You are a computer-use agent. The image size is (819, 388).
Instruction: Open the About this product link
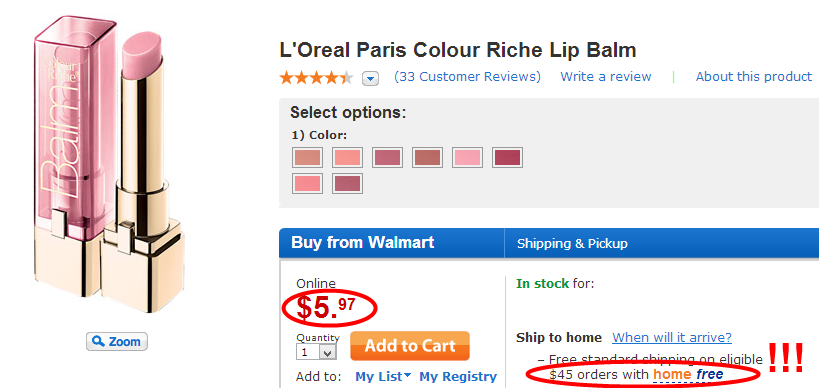tap(754, 77)
